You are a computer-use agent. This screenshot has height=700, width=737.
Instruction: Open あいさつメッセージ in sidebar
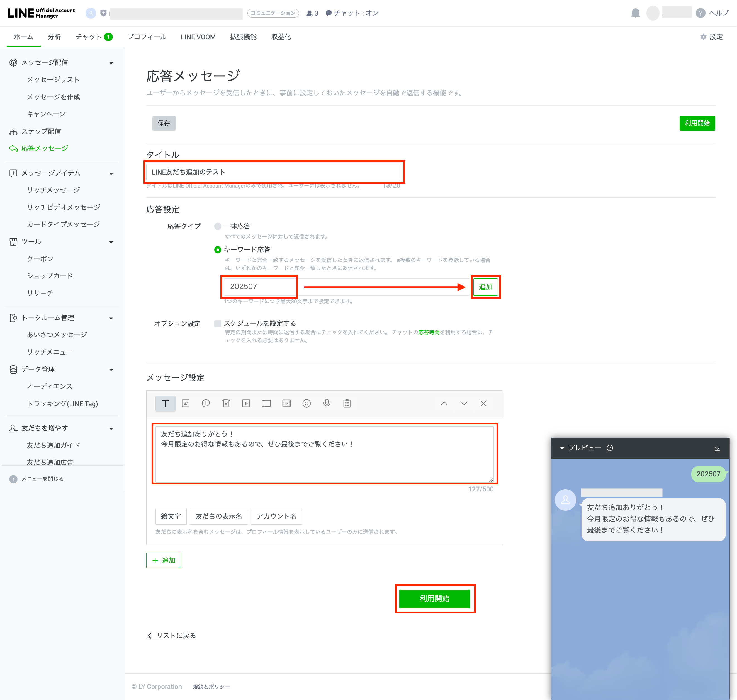click(x=57, y=335)
